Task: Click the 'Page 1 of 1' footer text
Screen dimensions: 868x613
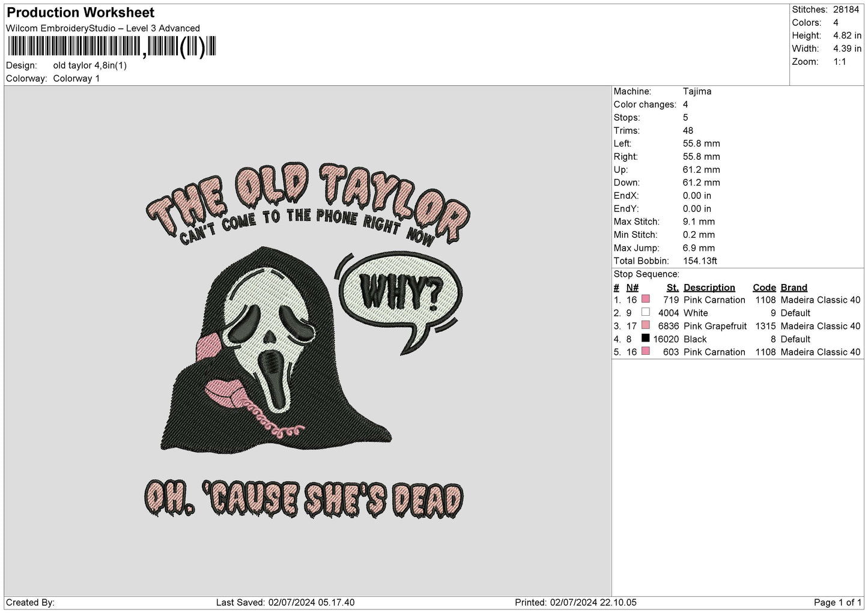Action: (x=837, y=602)
